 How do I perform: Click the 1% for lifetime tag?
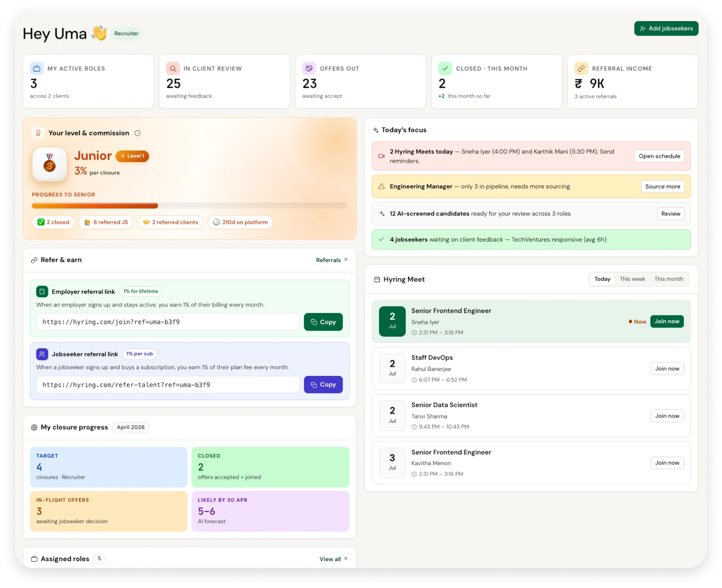[x=141, y=292]
